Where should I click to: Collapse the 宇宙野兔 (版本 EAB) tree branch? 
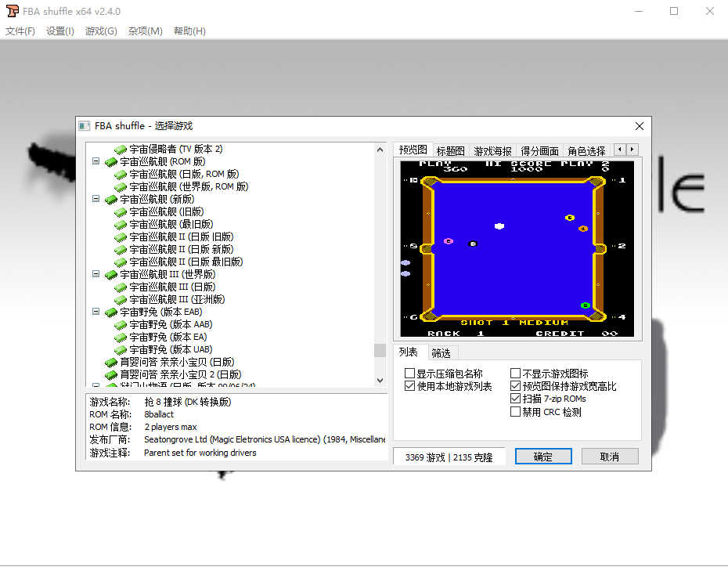95,312
